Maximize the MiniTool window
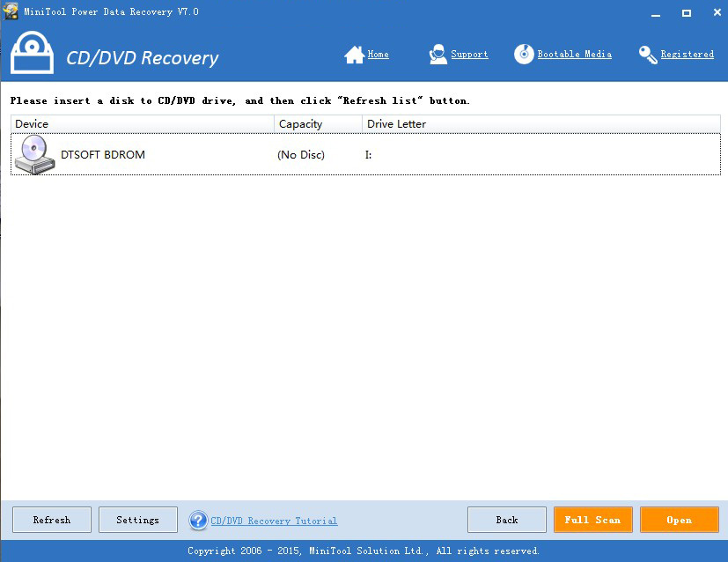This screenshot has height=562, width=728. (687, 13)
